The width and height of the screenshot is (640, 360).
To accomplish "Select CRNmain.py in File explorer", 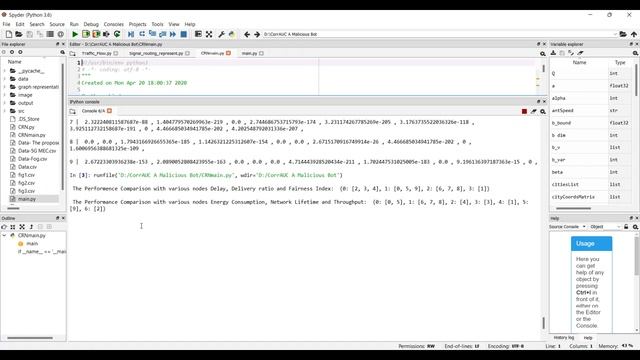I will tap(32, 135).
